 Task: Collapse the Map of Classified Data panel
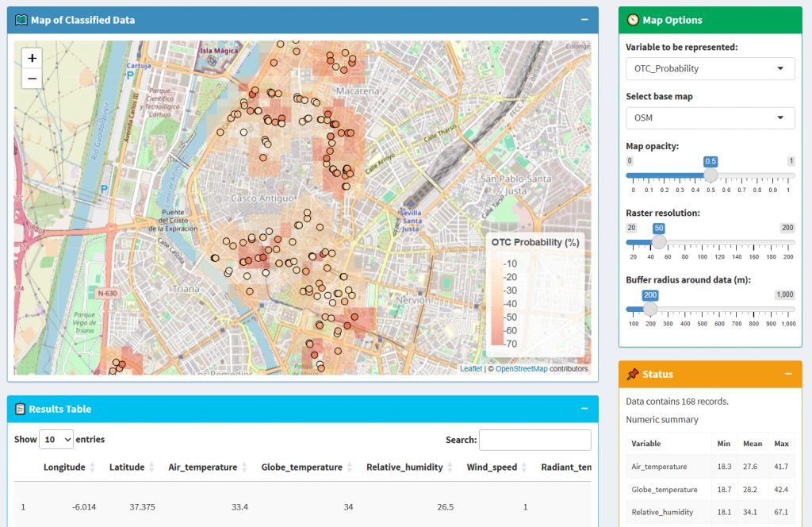tap(584, 20)
